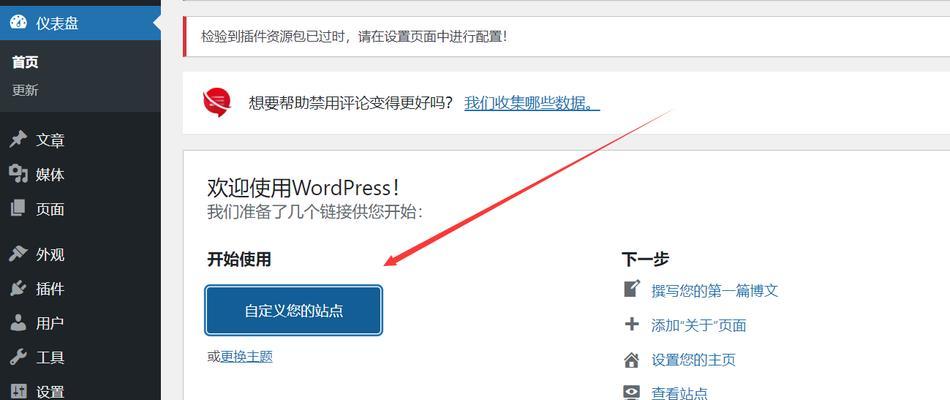
Task: Click the 添加"关于"页面 link
Action: (x=699, y=325)
